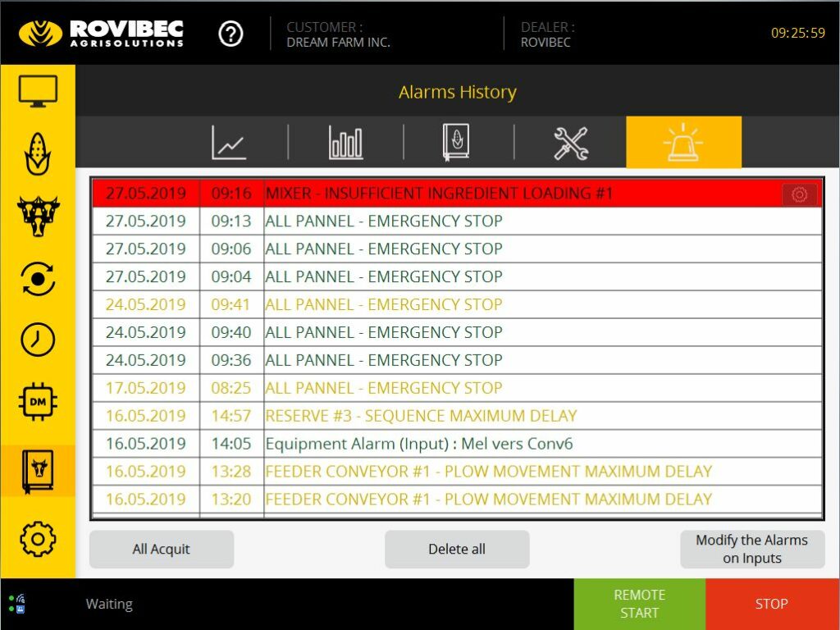Select the alarm beacon tab

[683, 142]
